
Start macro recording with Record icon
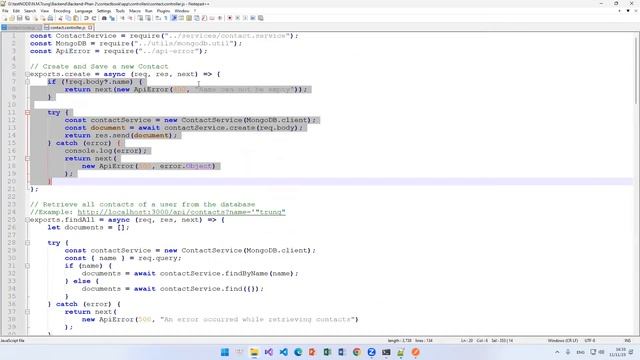pyautogui.click(x=229, y=18)
